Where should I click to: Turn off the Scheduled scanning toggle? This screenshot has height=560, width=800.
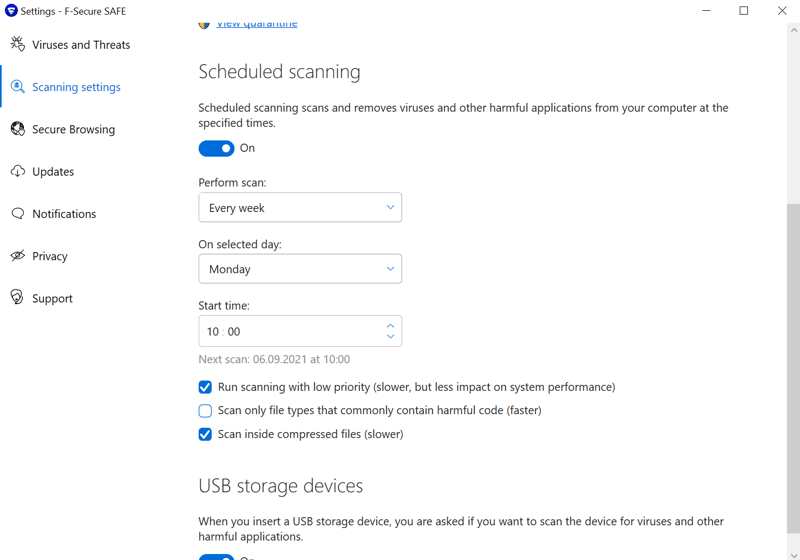216,148
